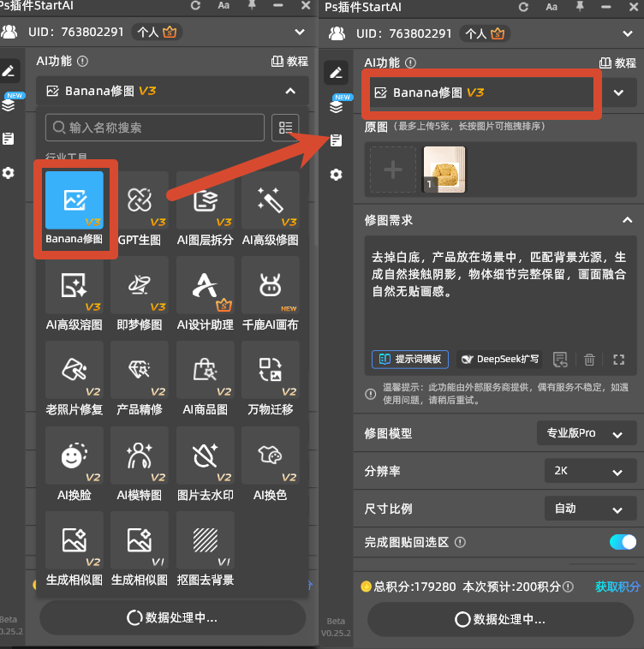Show info next to AI功能 in right panel

[x=410, y=63]
